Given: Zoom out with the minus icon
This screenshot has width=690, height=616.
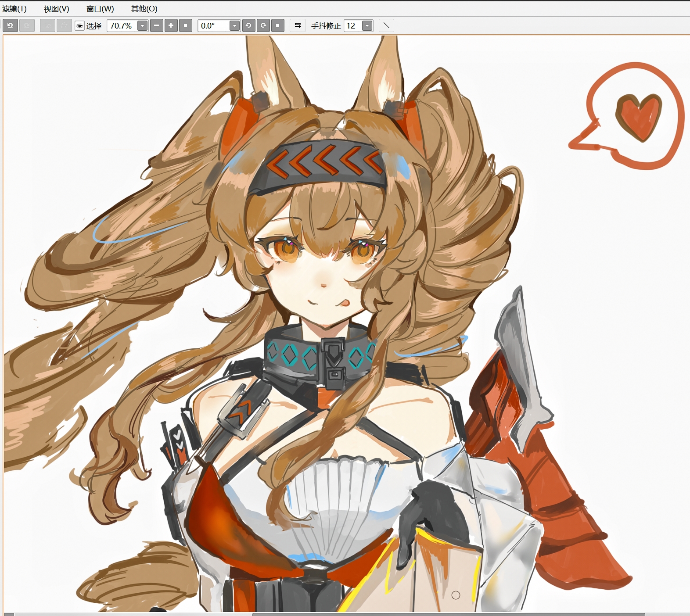Looking at the screenshot, I should (x=157, y=25).
